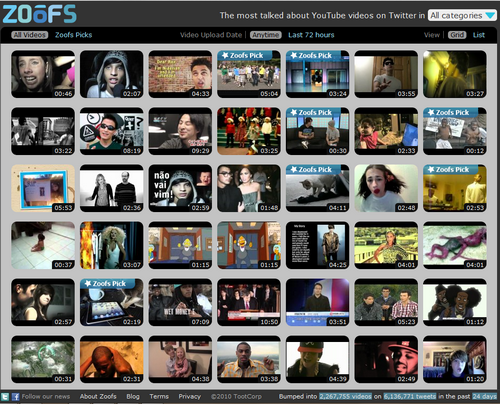The height and width of the screenshot is (404, 500).
Task: Play the 02:07 hooded guy video
Action: point(112,74)
